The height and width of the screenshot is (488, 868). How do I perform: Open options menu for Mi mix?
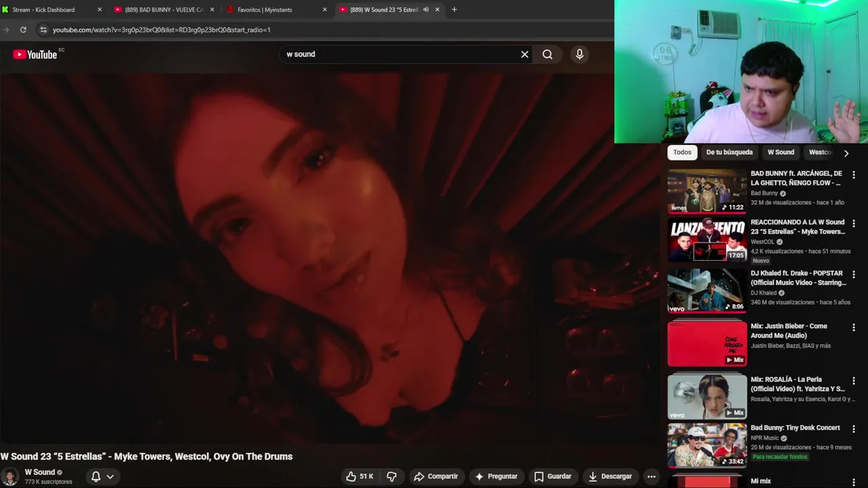854,482
